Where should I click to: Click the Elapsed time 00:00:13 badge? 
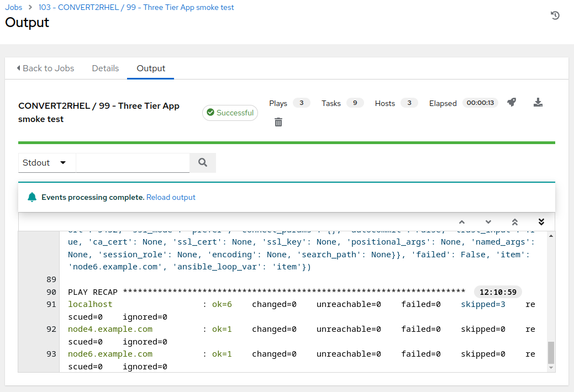click(x=480, y=103)
